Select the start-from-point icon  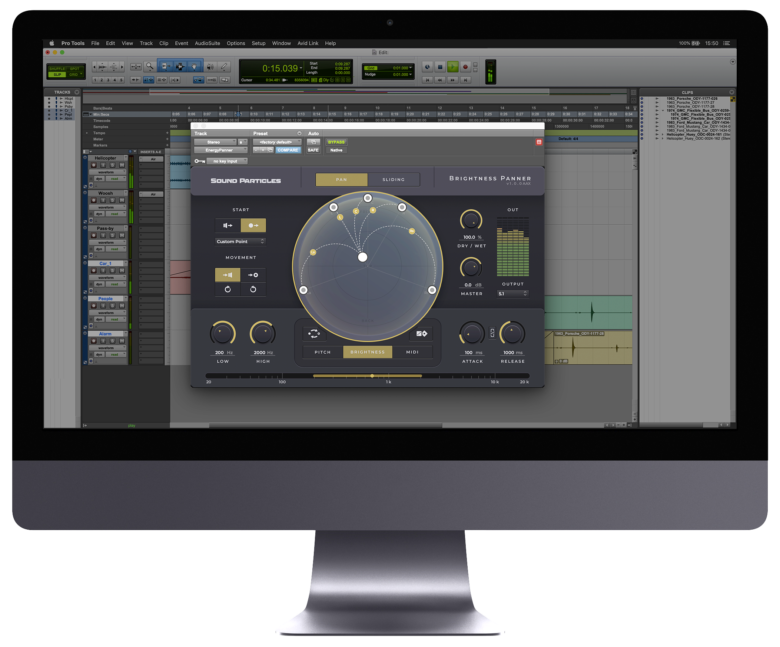[253, 226]
